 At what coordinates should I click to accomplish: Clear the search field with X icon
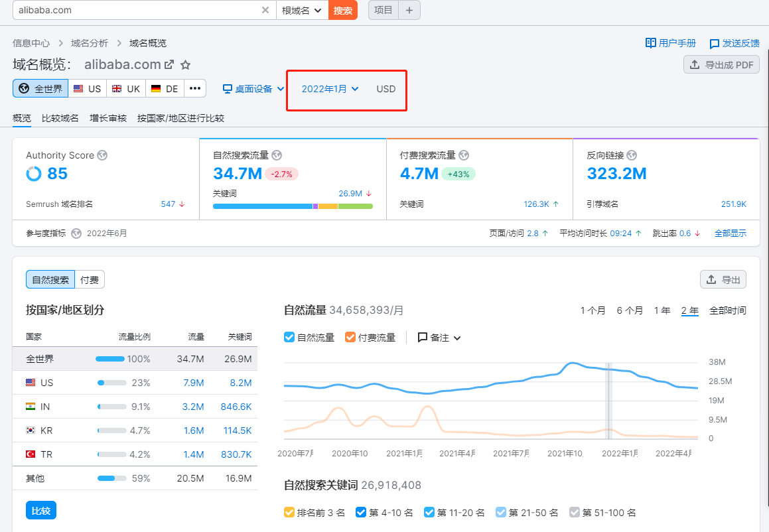click(x=265, y=10)
